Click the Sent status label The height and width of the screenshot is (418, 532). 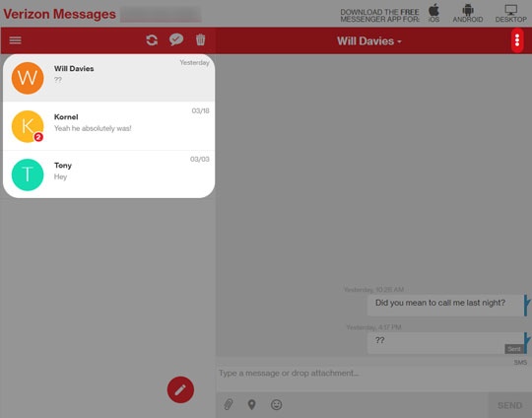click(514, 349)
